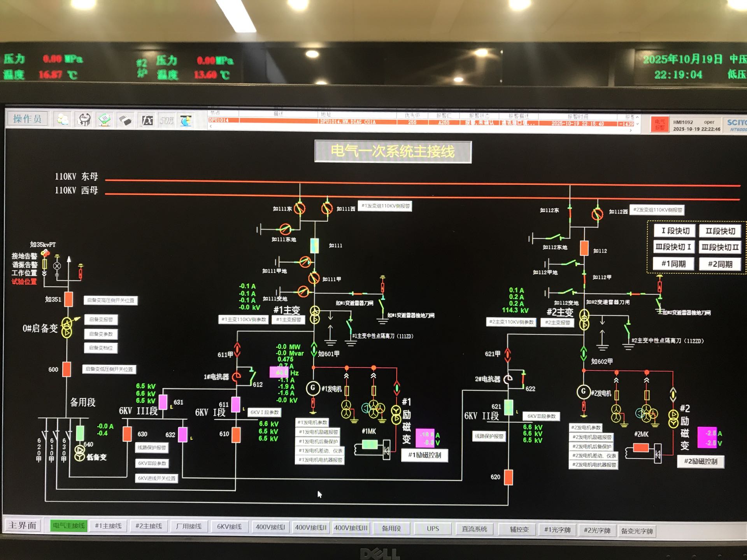
Task: Click the users group toolbar icon
Action: 63,119
